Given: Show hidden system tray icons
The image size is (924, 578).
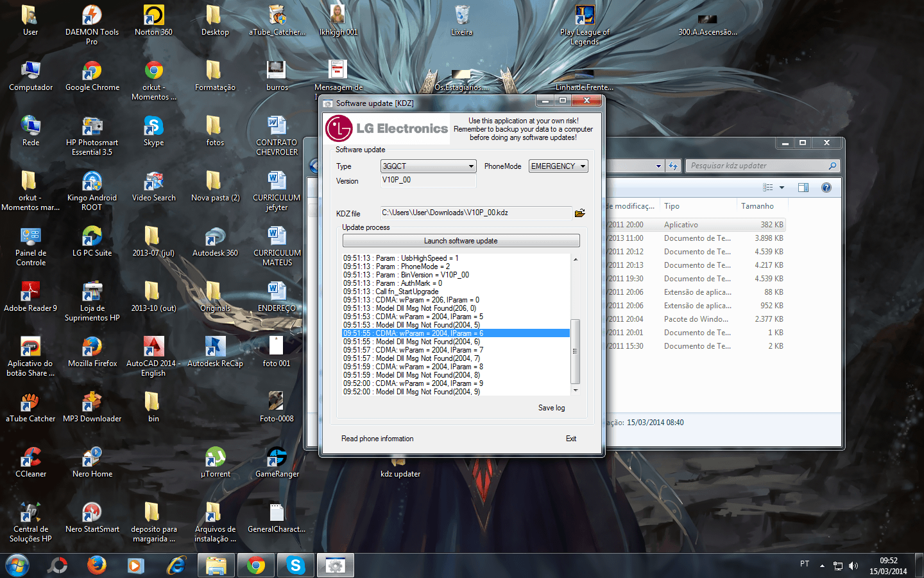Looking at the screenshot, I should tap(822, 566).
